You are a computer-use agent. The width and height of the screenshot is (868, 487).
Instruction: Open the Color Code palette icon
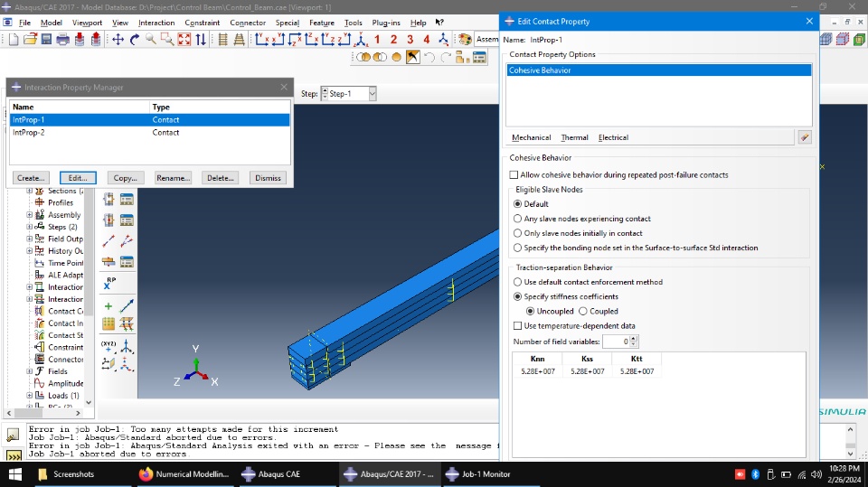465,39
